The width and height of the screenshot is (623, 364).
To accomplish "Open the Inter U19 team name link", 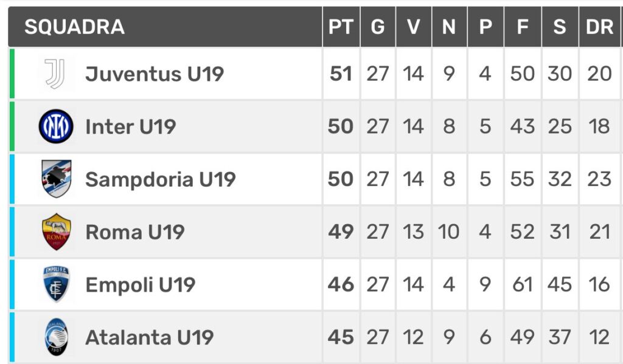I will coord(131,126).
